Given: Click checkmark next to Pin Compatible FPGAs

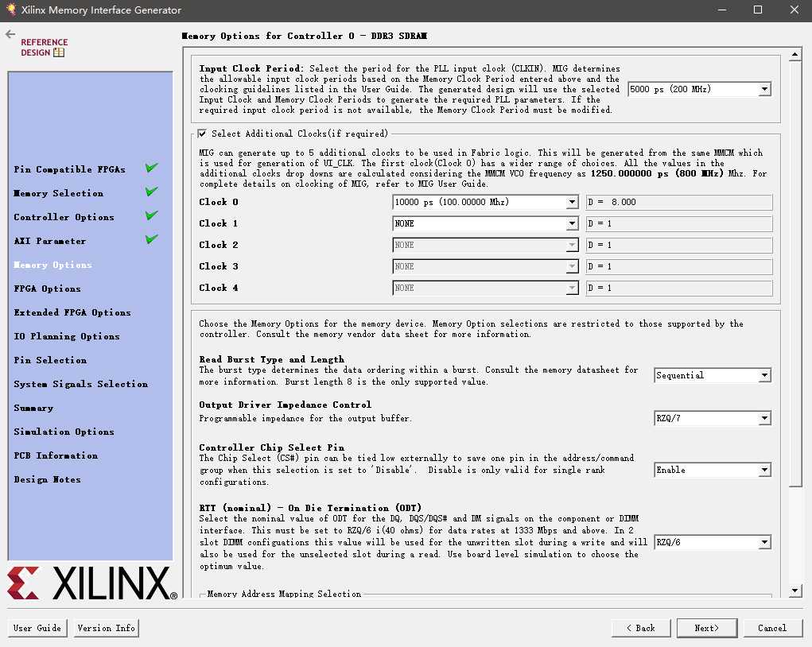Looking at the screenshot, I should pyautogui.click(x=151, y=167).
